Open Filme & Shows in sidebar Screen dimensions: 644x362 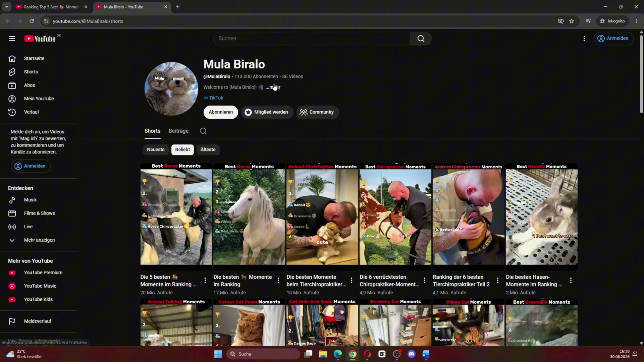click(39, 213)
